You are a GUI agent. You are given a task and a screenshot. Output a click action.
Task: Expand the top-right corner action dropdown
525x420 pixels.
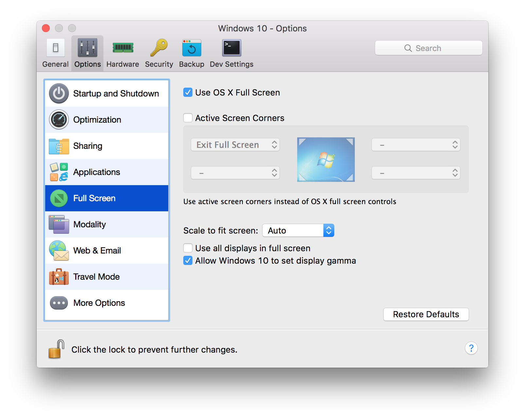click(416, 145)
